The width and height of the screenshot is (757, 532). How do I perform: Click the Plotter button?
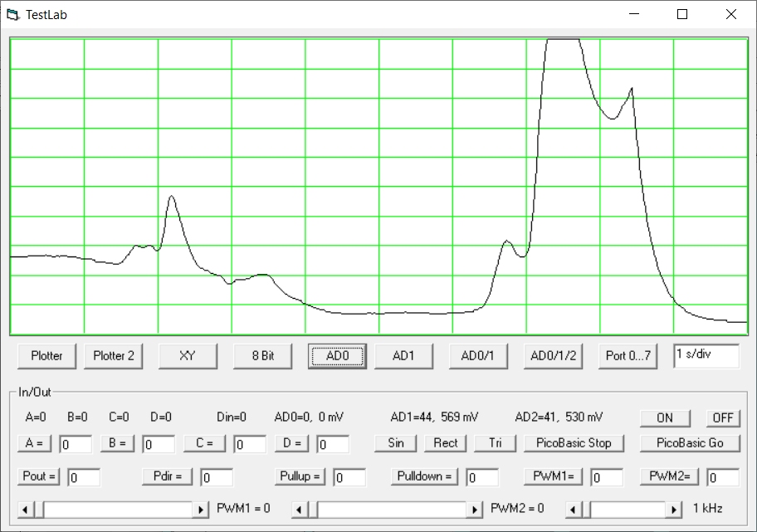(x=46, y=355)
